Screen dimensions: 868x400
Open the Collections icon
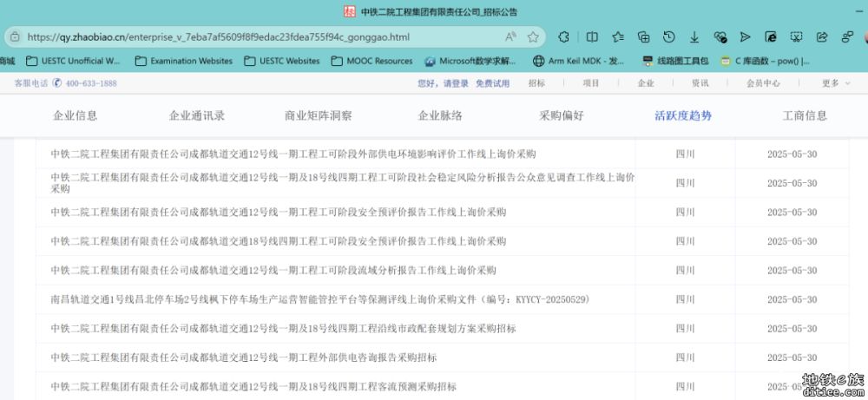pos(643,37)
